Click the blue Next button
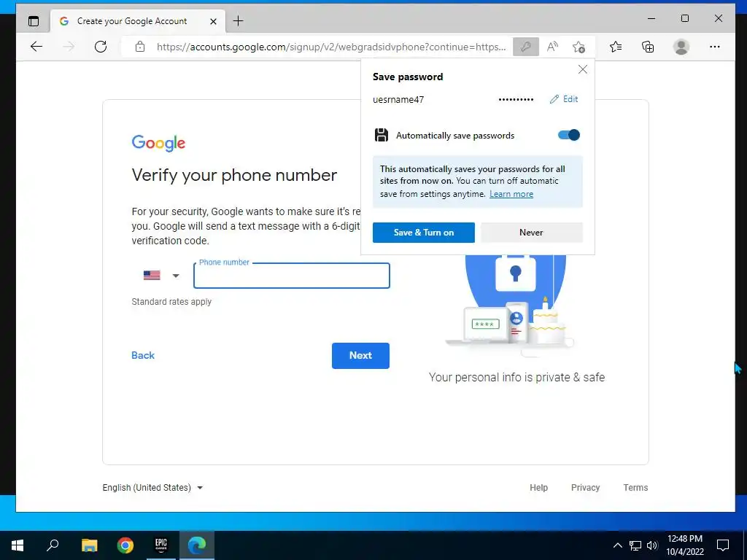 (360, 355)
